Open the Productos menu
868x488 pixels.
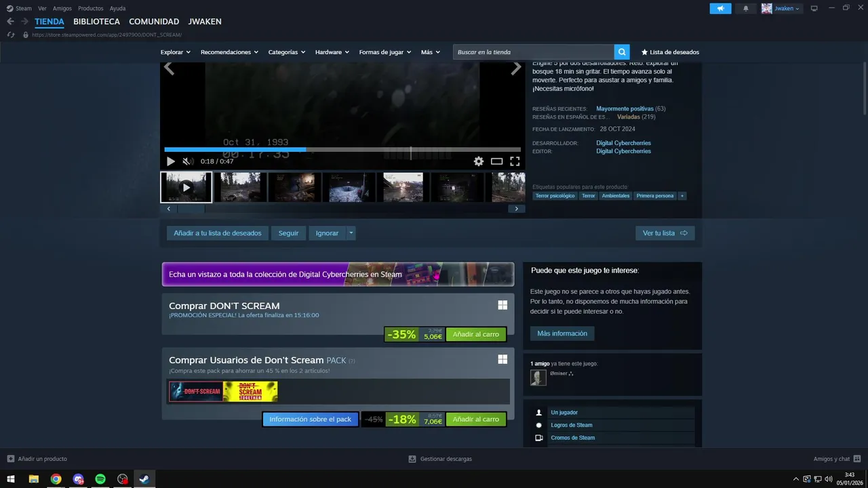tap(91, 8)
